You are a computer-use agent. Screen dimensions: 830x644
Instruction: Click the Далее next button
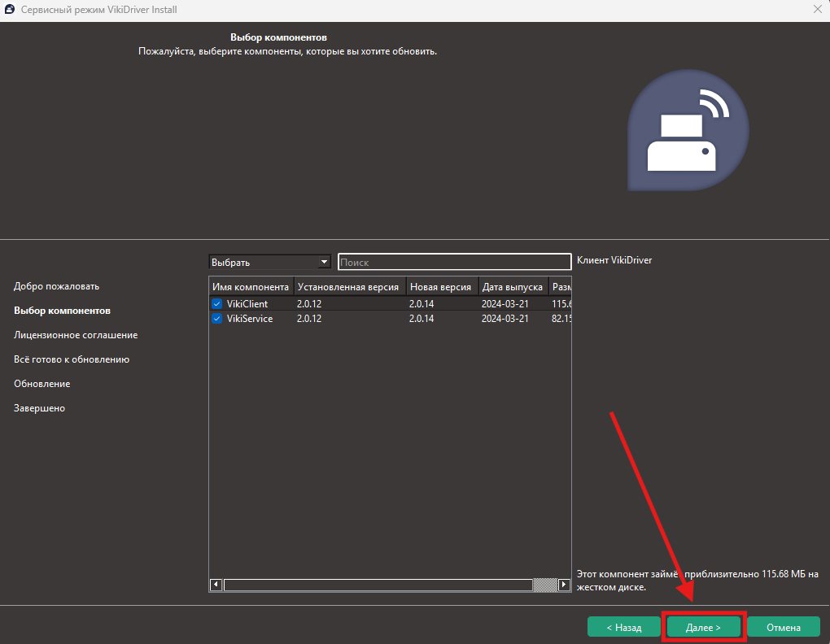coord(704,627)
